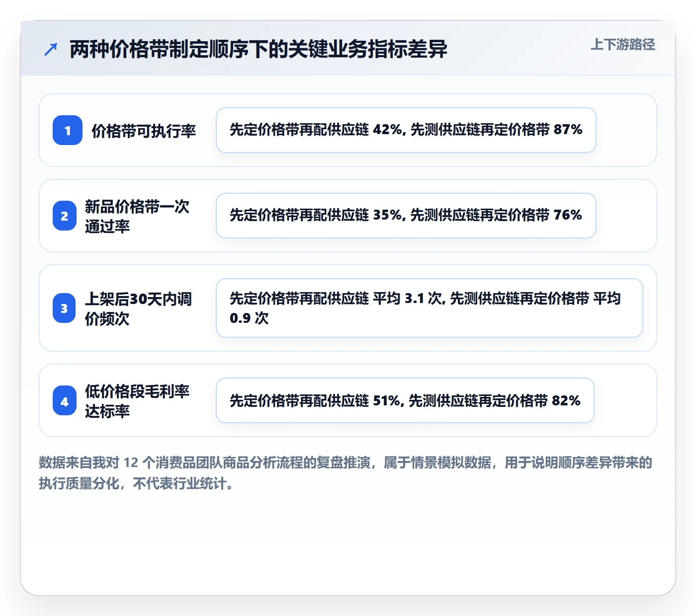This screenshot has width=696, height=616.
Task: Click the footnote starting with 数据来自我对 12 个消费品团队
Action: click(346, 472)
